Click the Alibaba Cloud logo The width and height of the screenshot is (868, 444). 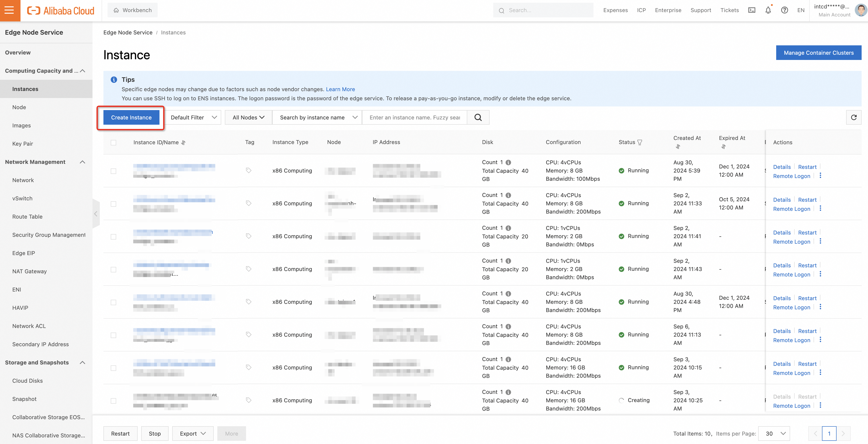point(61,10)
